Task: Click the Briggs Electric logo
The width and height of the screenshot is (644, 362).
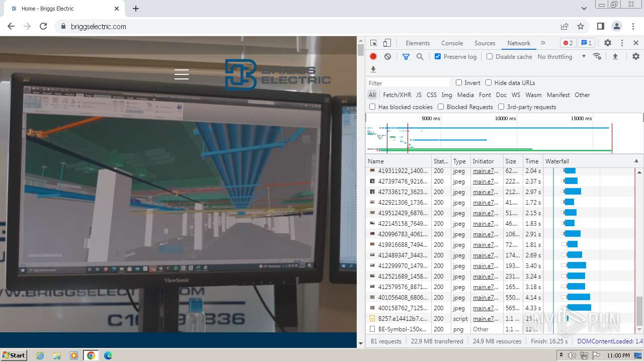Action: 278,74
